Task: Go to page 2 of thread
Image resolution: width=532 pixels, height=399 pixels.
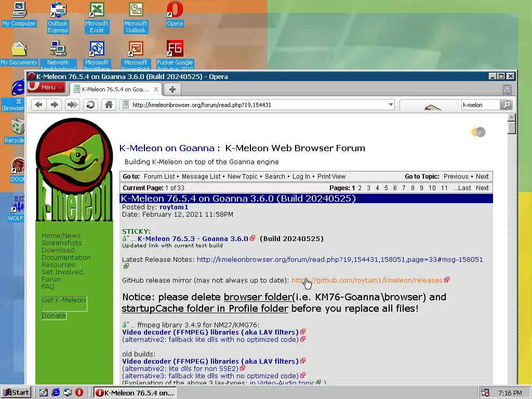Action: (x=360, y=188)
